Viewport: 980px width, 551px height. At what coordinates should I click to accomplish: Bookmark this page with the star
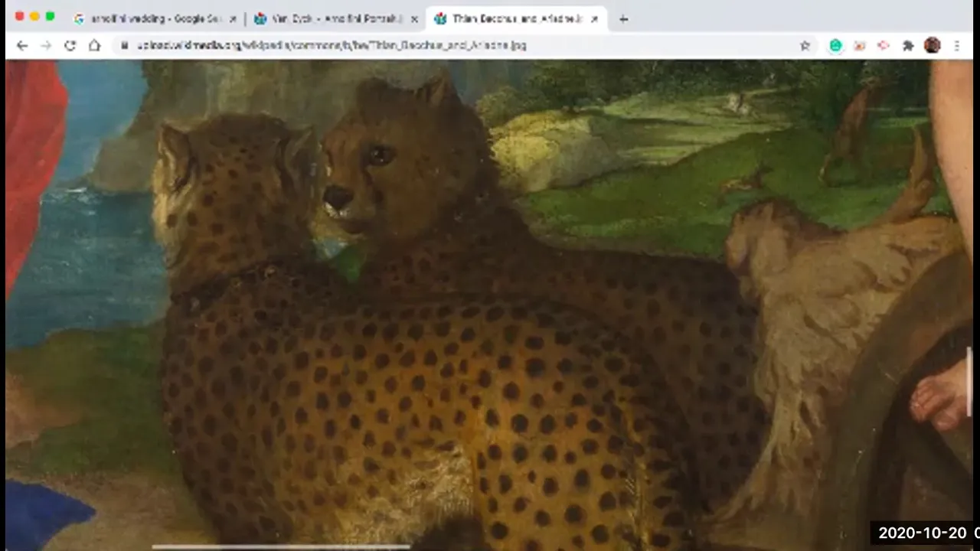805,46
